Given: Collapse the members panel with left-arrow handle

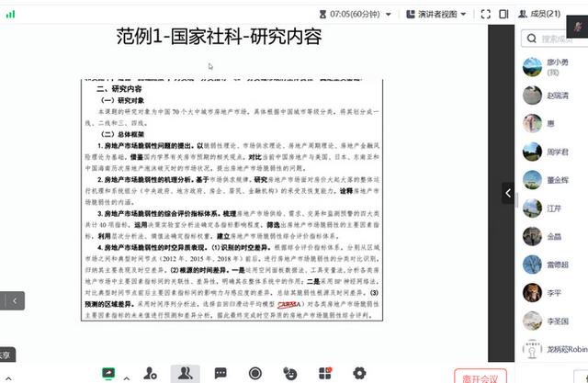Looking at the screenshot, I should tap(508, 193).
